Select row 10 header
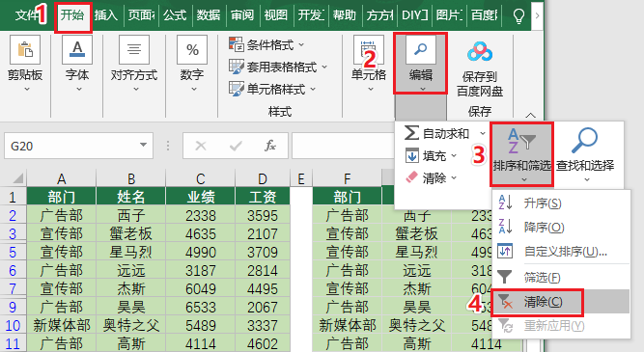This screenshot has width=644, height=352. tap(13, 325)
